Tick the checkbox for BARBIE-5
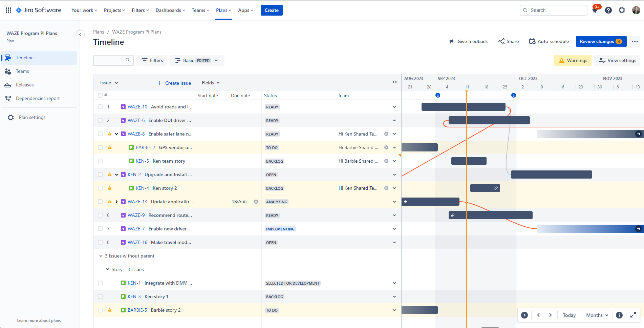This screenshot has width=644, height=328. pyautogui.click(x=100, y=310)
